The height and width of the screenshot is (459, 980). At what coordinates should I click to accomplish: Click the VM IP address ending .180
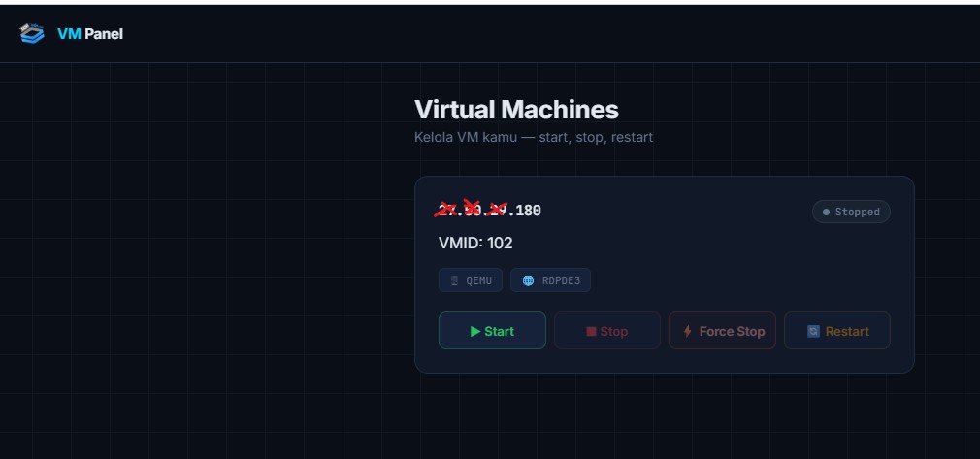tap(489, 211)
